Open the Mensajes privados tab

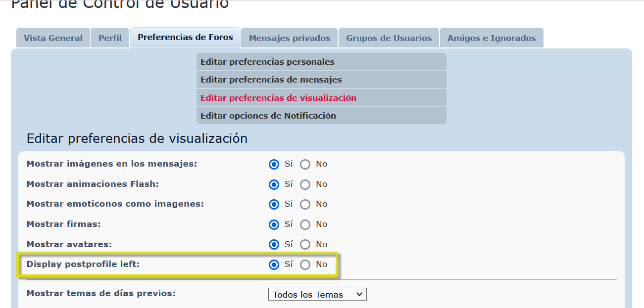289,38
